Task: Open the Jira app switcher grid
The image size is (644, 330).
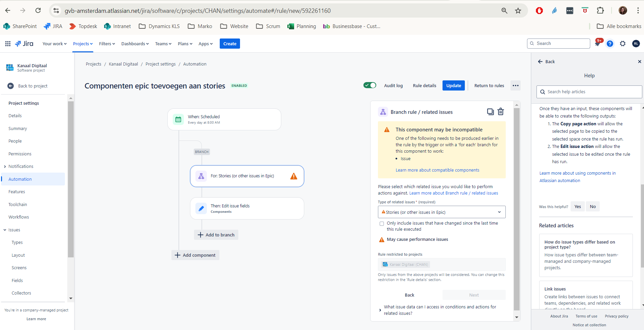Action: point(8,44)
